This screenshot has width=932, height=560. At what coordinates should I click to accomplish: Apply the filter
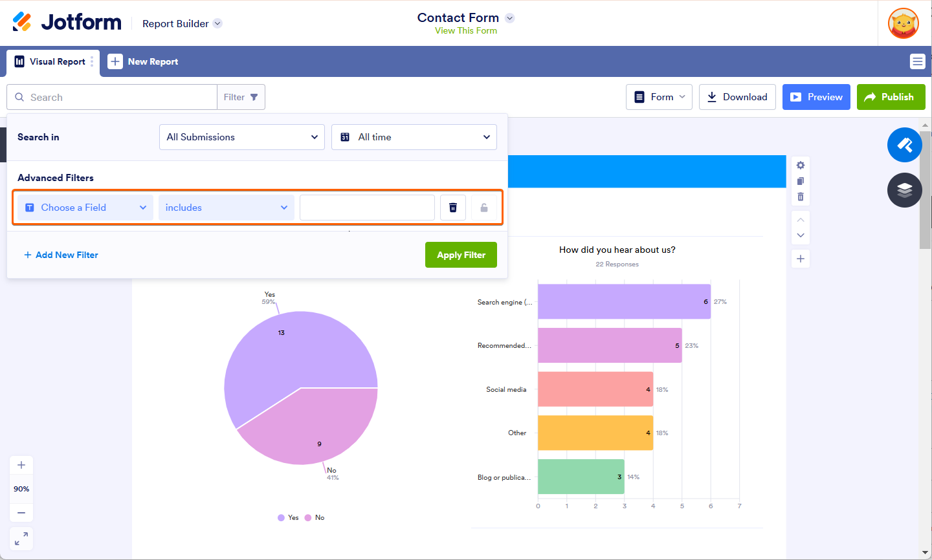pos(461,255)
